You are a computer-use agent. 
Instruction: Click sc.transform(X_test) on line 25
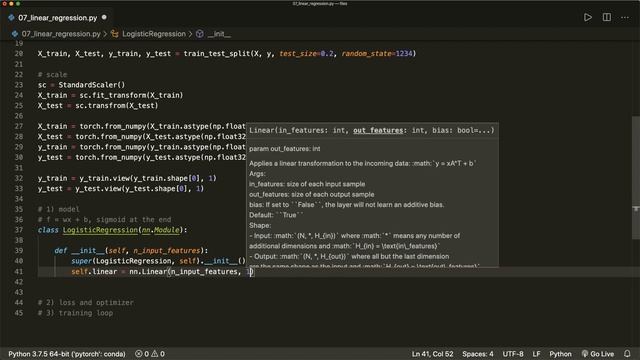pos(116,105)
